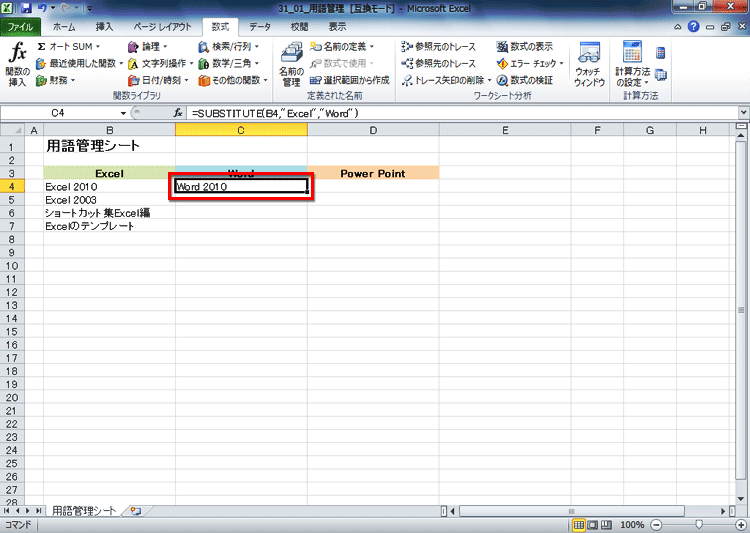The width and height of the screenshot is (750, 533).
Task: Click the formula bar fx insert function icon
Action: [x=178, y=113]
